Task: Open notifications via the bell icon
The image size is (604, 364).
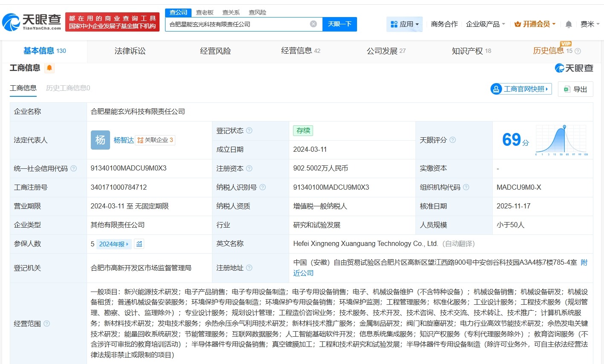Action: click(568, 24)
